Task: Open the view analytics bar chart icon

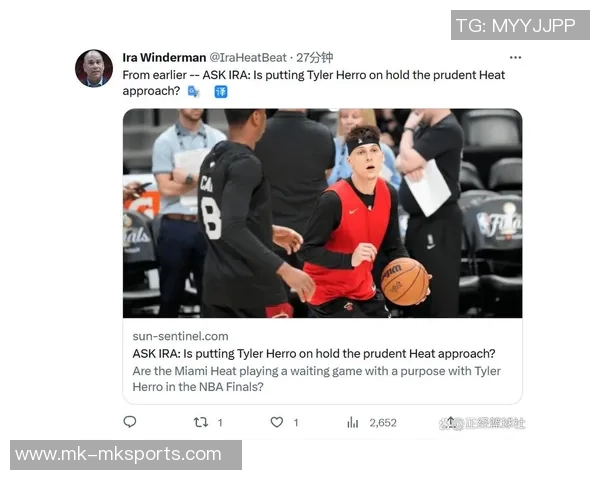Action: (352, 423)
